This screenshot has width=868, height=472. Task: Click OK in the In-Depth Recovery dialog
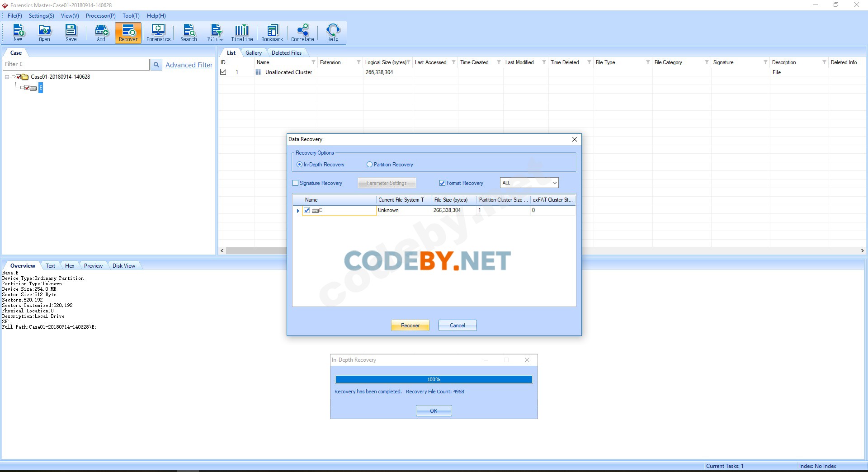434,411
